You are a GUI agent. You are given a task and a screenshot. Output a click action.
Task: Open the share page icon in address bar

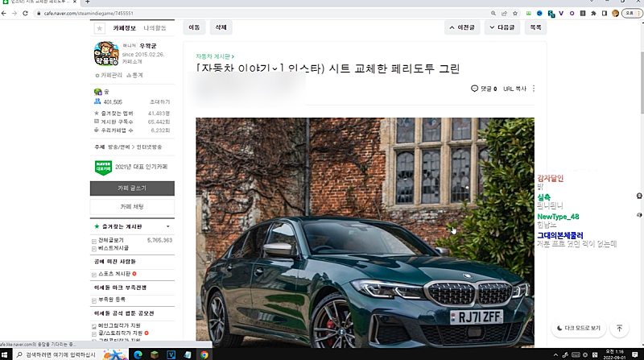tap(504, 13)
